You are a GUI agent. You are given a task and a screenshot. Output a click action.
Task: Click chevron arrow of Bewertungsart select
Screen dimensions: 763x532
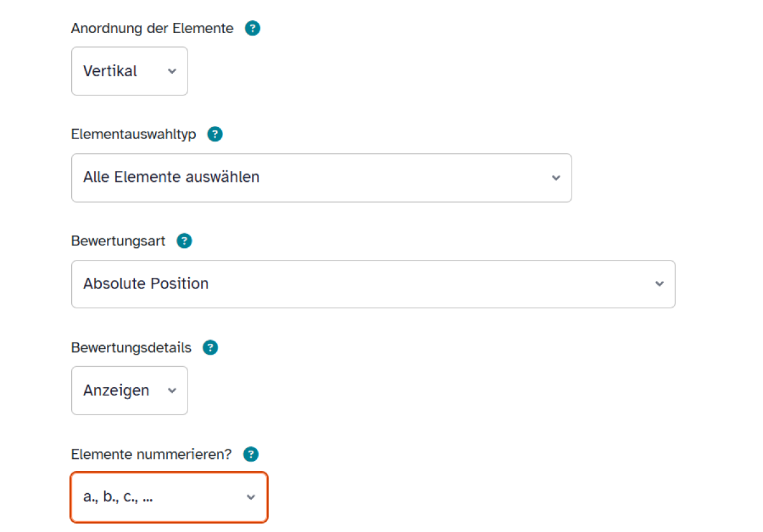tap(659, 284)
